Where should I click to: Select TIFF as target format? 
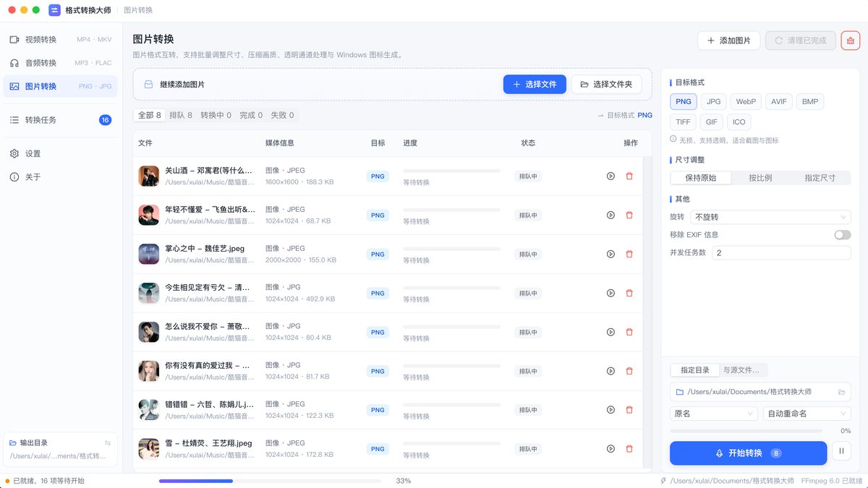(684, 122)
